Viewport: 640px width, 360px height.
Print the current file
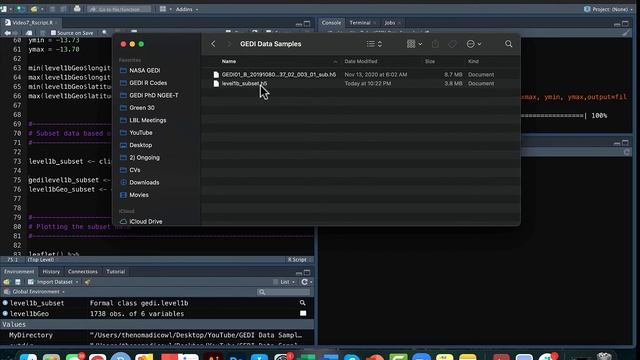tap(77, 9)
